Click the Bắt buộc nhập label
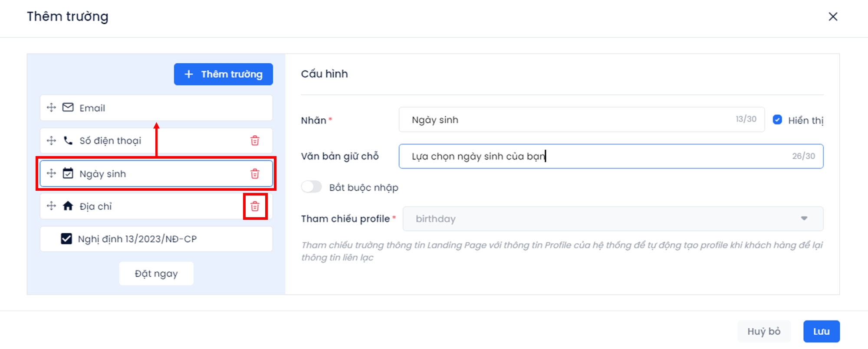The image size is (868, 349). [364, 187]
